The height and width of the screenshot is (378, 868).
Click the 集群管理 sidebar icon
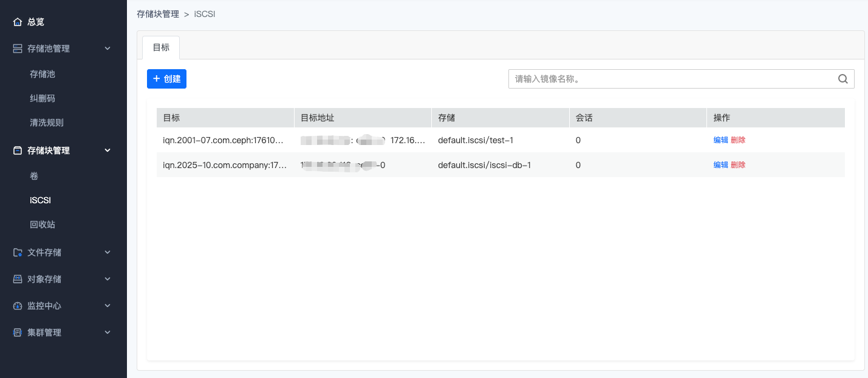pyautogui.click(x=18, y=332)
